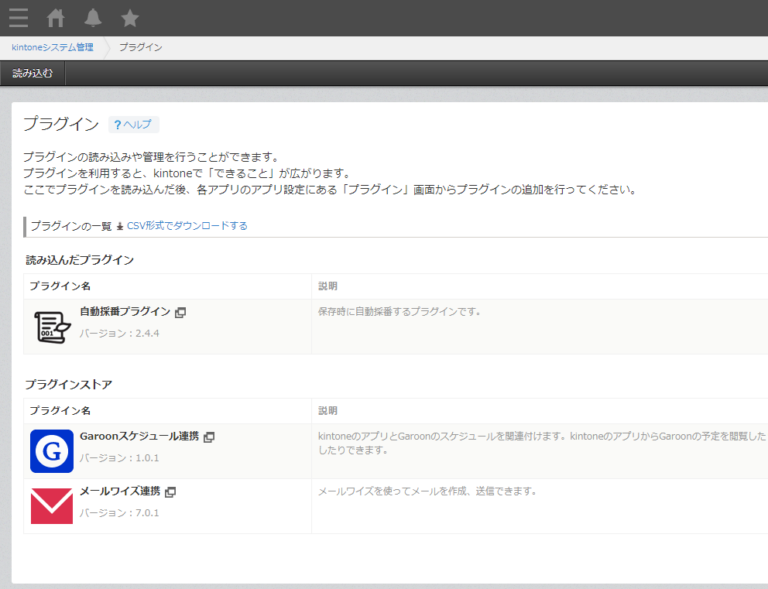Open the favorites star icon
The height and width of the screenshot is (589, 768).
(x=130, y=18)
